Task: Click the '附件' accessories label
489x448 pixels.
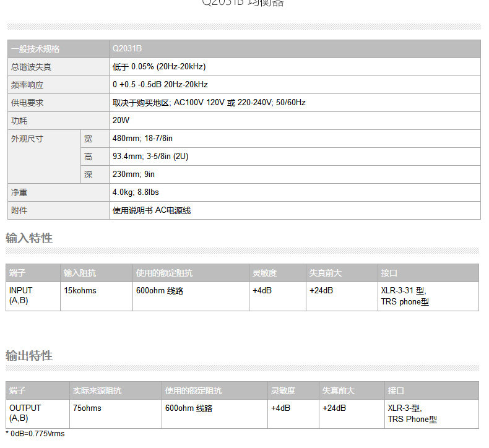Action: 19,210
